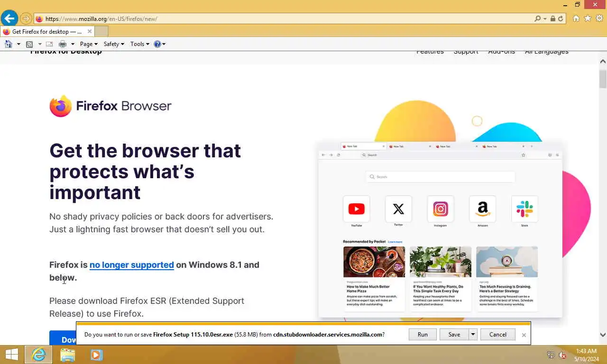
Task: Click the blue Help question mark icon
Action: click(x=157, y=44)
